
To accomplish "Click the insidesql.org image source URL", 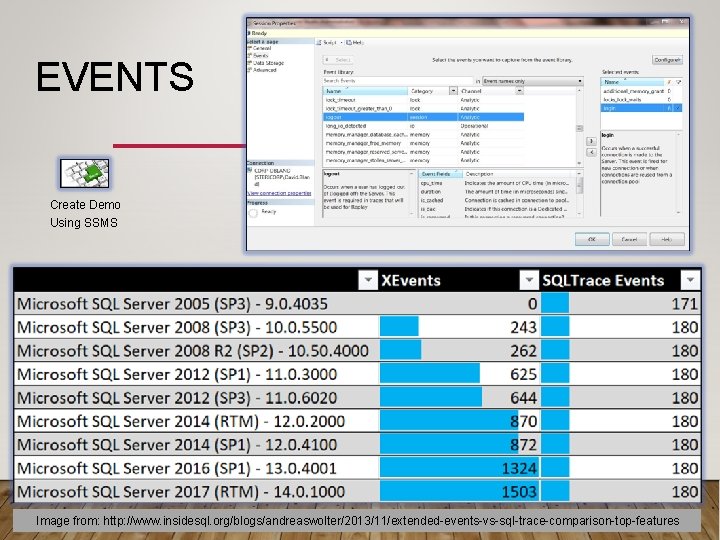I will pos(391,521).
